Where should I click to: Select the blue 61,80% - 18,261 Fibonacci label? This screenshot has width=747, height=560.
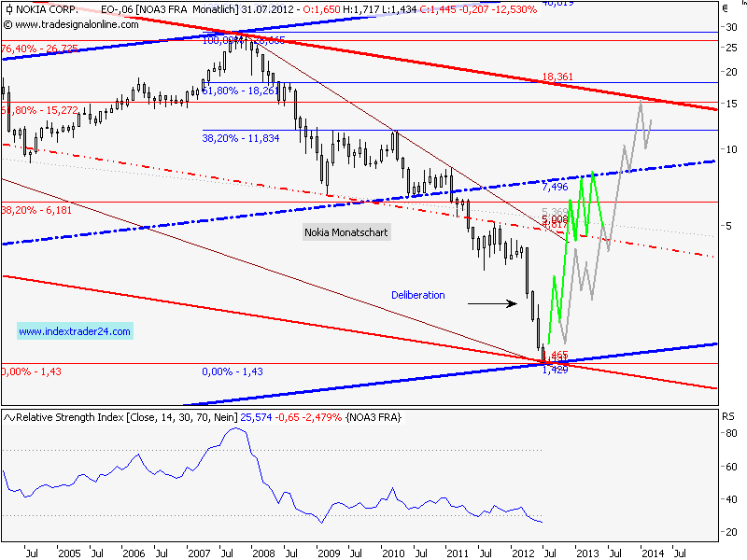pyautogui.click(x=241, y=91)
